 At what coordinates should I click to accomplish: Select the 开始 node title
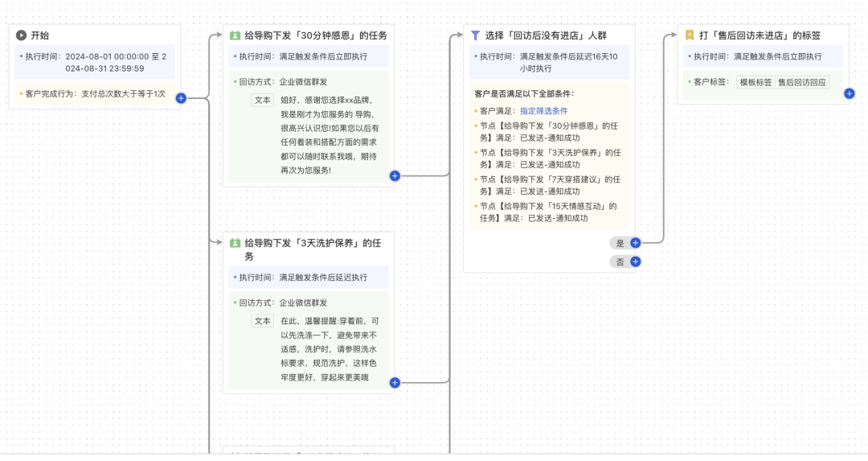[40, 36]
